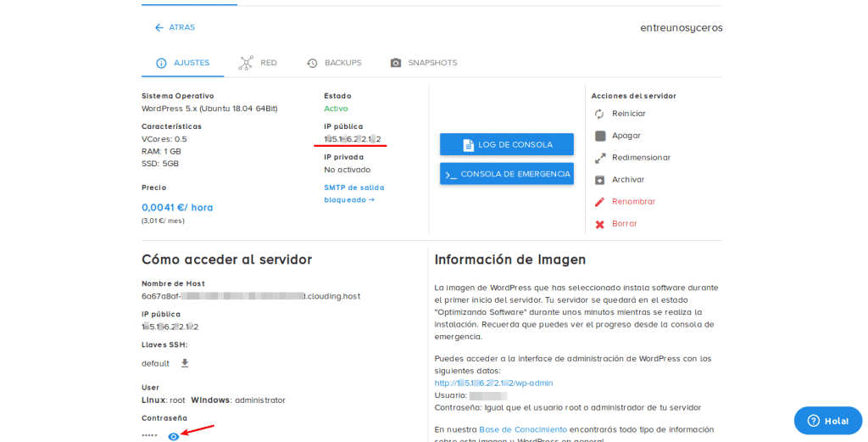
Task: Click the network icon beside RED
Action: [246, 63]
